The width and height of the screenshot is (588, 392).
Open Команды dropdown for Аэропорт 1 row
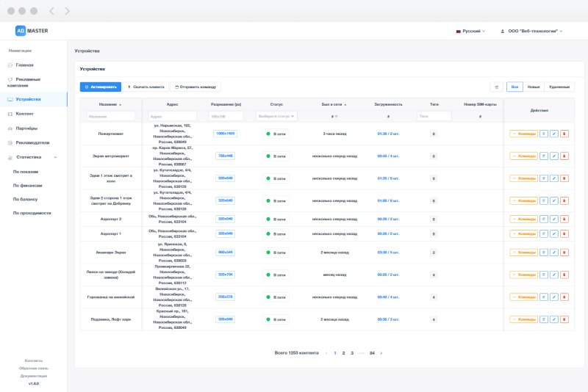click(523, 233)
